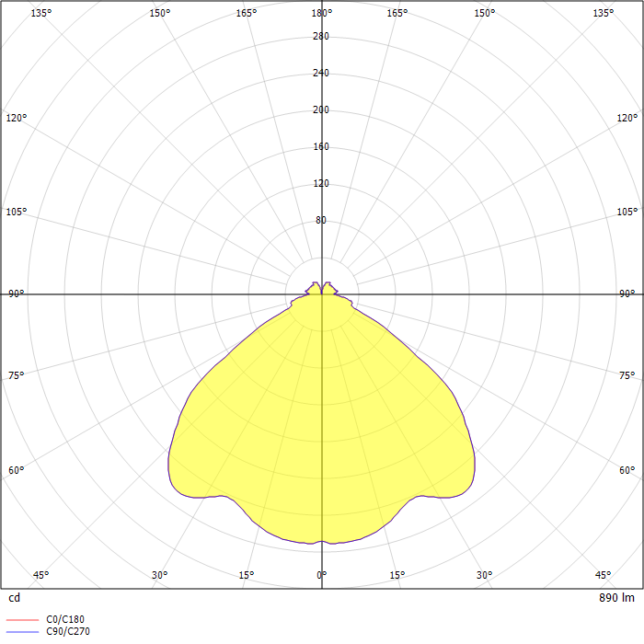This screenshot has height=644, width=644.
Task: Click the 45° label in bottom-left corner
Action: [40, 575]
